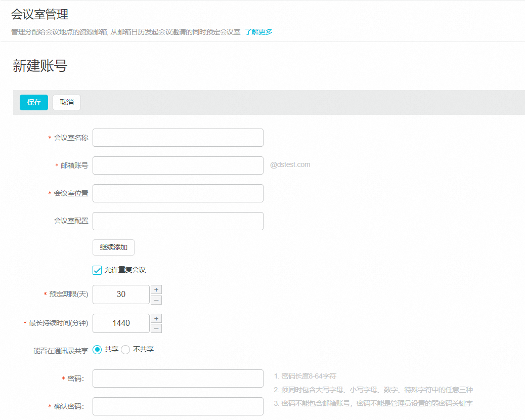Focus the 确认密码 input field
The width and height of the screenshot is (525, 420).
pyautogui.click(x=178, y=406)
